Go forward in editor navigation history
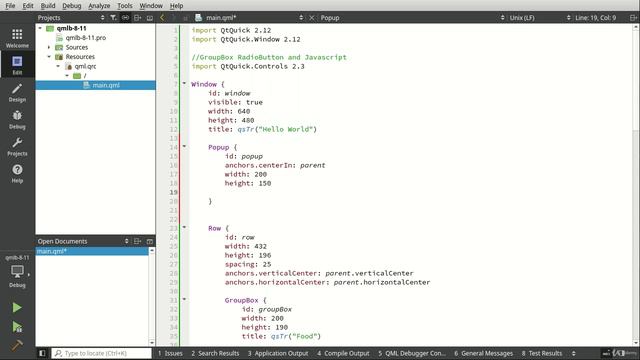Viewport: 640px width, 360px height. click(174, 18)
